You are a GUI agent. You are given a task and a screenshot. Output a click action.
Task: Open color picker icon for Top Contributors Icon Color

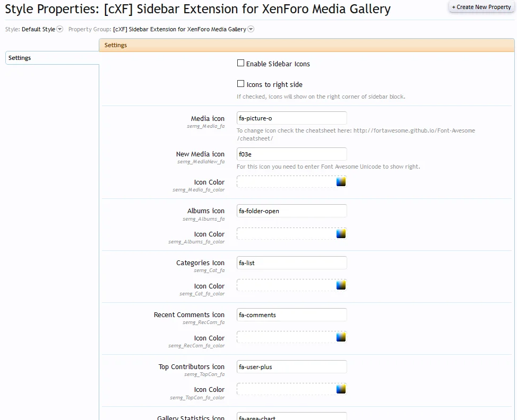(x=341, y=389)
